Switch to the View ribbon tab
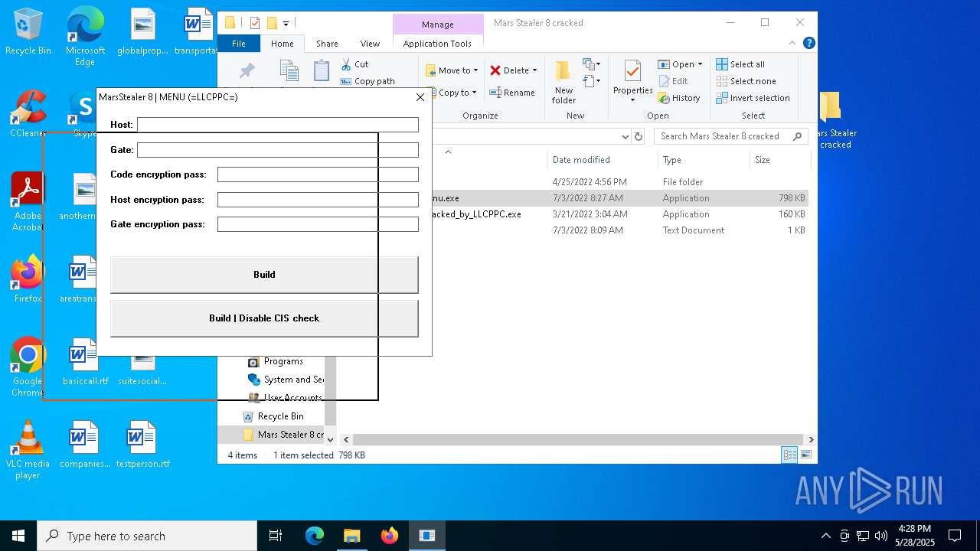 (x=370, y=44)
